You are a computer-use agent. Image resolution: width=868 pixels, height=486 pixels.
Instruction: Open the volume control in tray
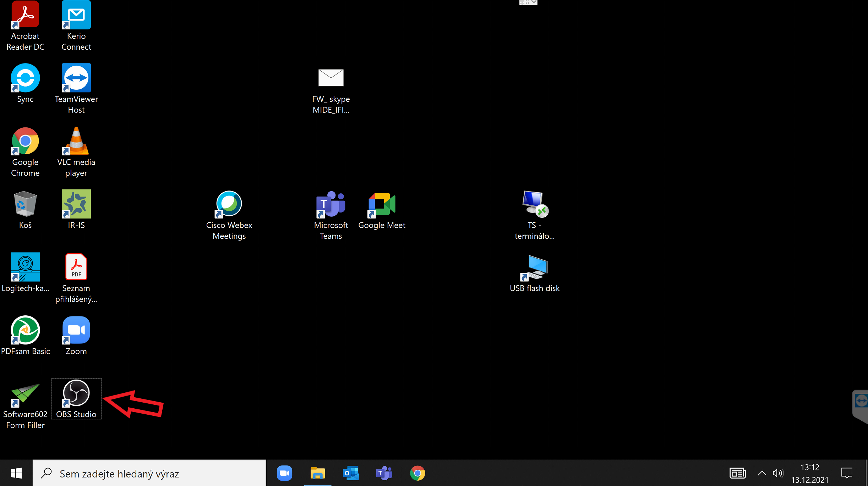[778, 473]
